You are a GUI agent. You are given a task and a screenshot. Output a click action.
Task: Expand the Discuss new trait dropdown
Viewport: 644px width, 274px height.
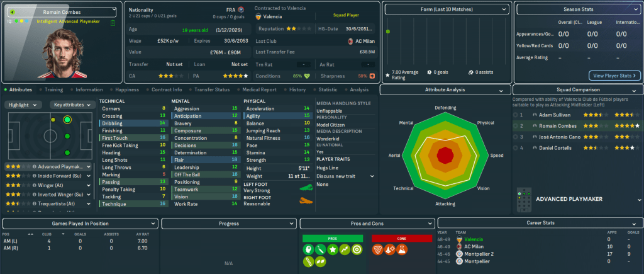point(345,176)
